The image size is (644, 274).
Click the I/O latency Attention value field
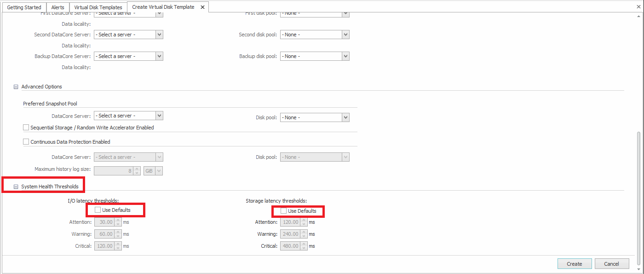(104, 222)
